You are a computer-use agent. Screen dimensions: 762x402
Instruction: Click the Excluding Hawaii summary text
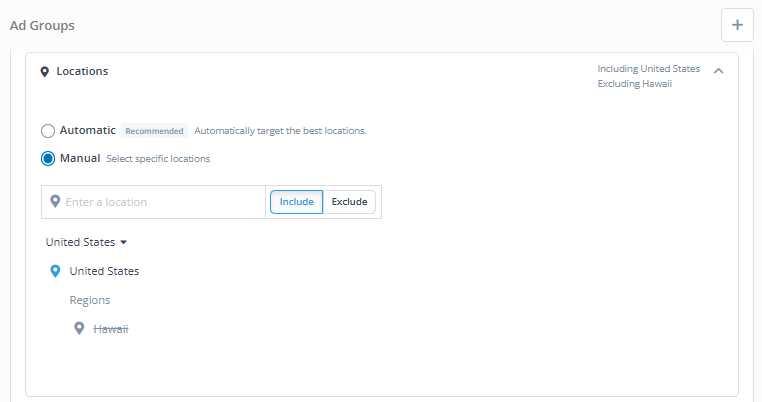(x=635, y=84)
